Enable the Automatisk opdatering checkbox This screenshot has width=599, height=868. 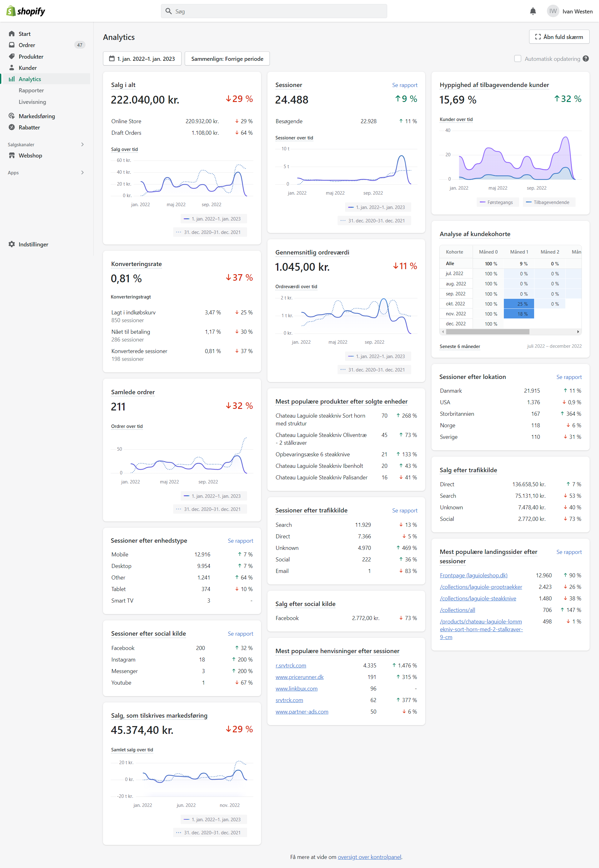coord(518,59)
